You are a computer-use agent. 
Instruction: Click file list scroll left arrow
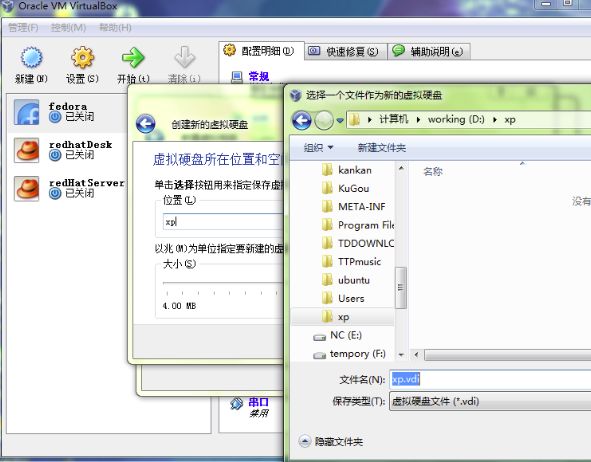(x=416, y=355)
